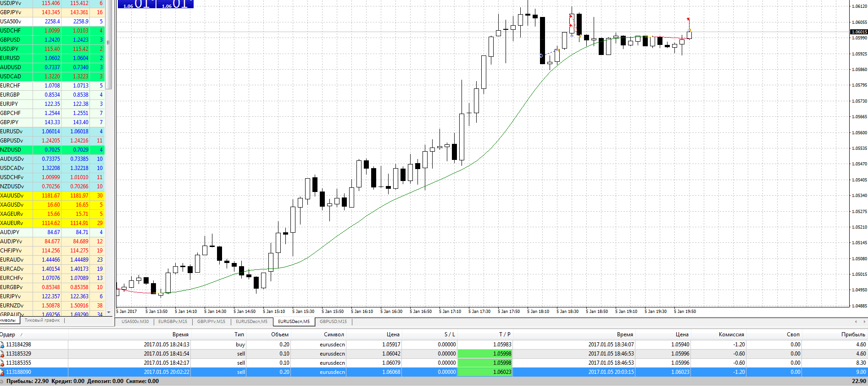This screenshot has height=389, width=868.
Task: Click the buy order icon for 113184298
Action: pos(2,345)
